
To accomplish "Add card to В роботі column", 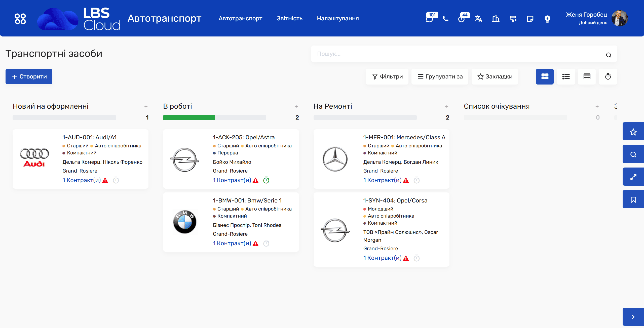I will coord(296,106).
